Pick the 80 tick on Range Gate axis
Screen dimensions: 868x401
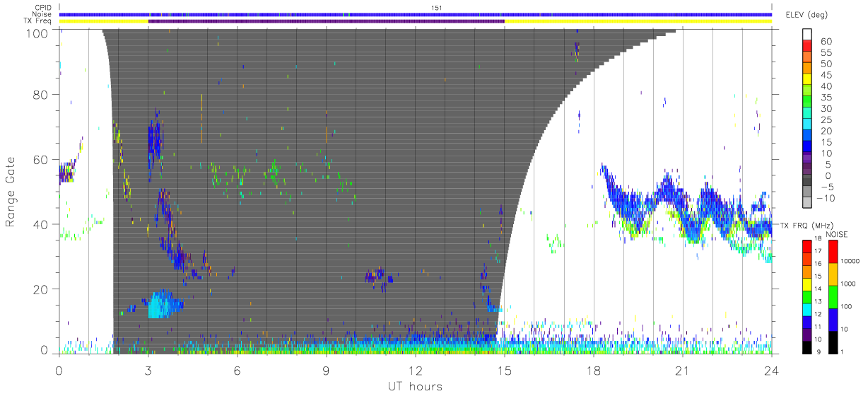(x=41, y=95)
